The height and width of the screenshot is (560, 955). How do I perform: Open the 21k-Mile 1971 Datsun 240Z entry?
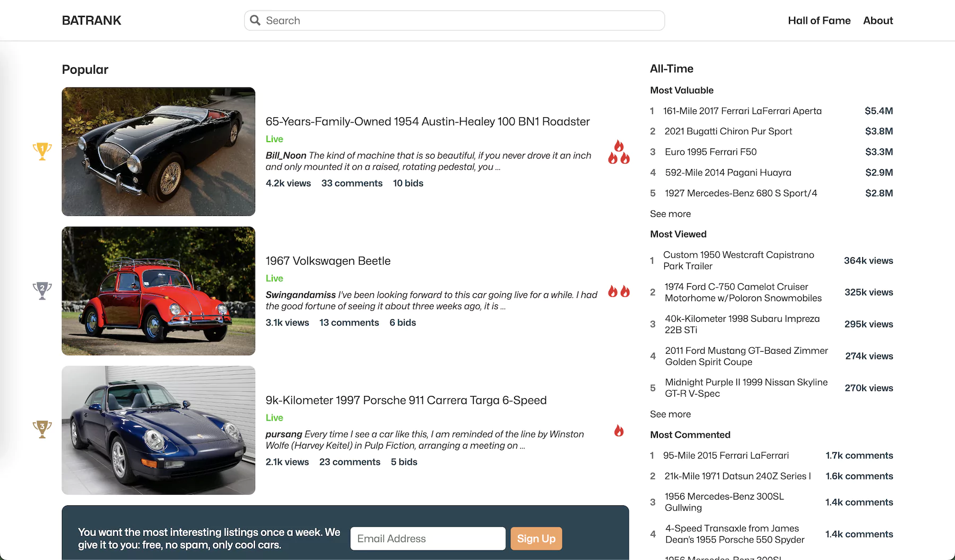point(737,476)
